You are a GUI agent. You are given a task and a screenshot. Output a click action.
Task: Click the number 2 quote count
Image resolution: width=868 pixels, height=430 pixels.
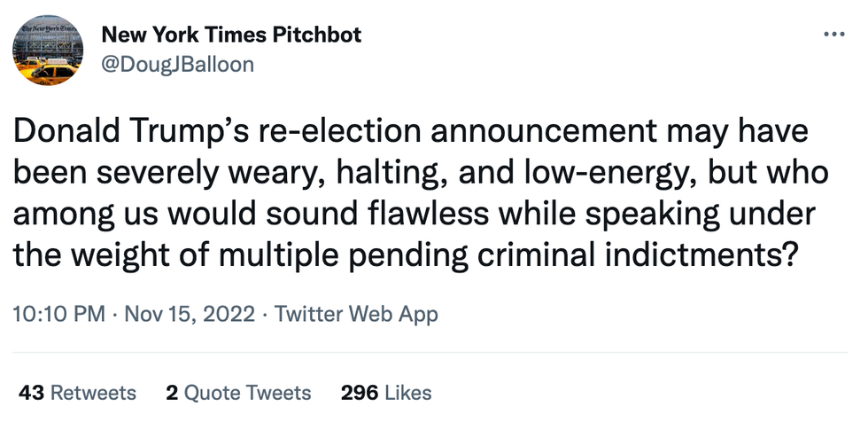tap(172, 392)
